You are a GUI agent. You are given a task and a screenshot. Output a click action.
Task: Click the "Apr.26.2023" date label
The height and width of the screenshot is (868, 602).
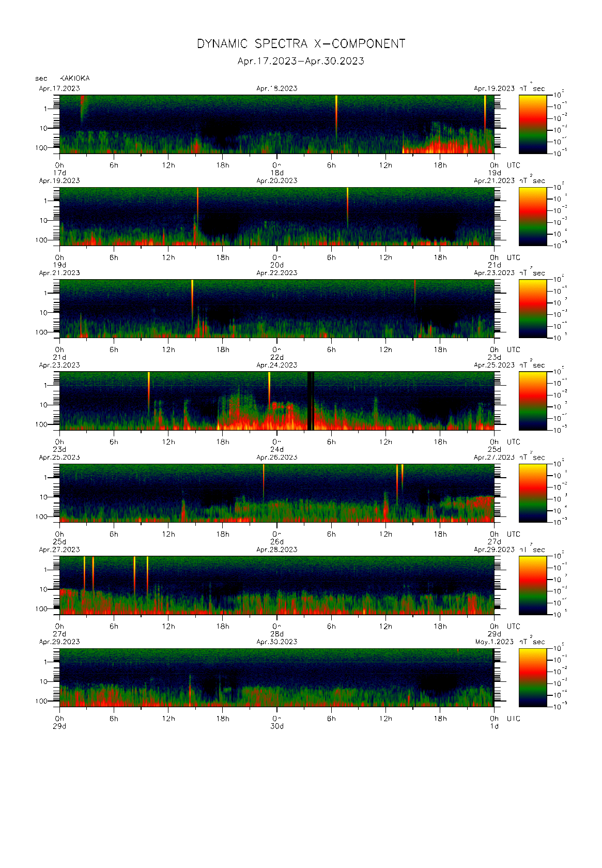click(x=277, y=457)
